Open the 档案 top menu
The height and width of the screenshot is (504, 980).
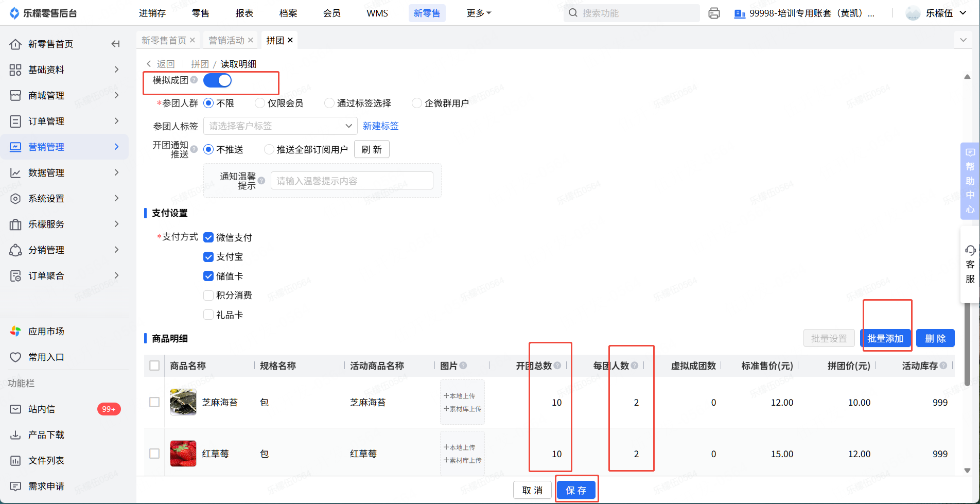[x=288, y=13]
